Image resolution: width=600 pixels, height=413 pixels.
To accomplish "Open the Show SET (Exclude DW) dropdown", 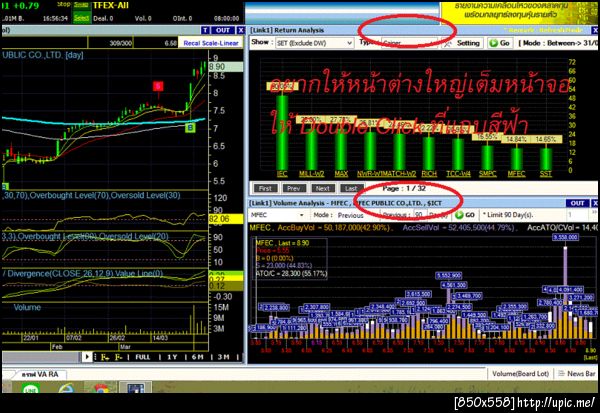I will (314, 43).
